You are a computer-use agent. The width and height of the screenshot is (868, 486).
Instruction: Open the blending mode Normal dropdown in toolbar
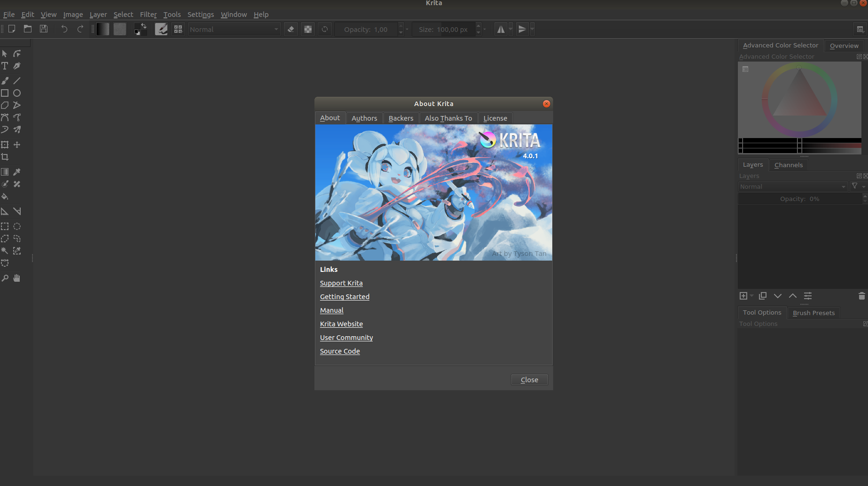(x=234, y=29)
